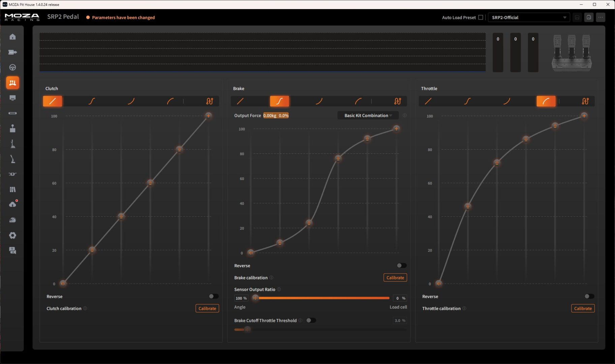The height and width of the screenshot is (364, 615).
Task: Click the info icon beside Brake Cutoff Throttle Threshold
Action: click(300, 321)
